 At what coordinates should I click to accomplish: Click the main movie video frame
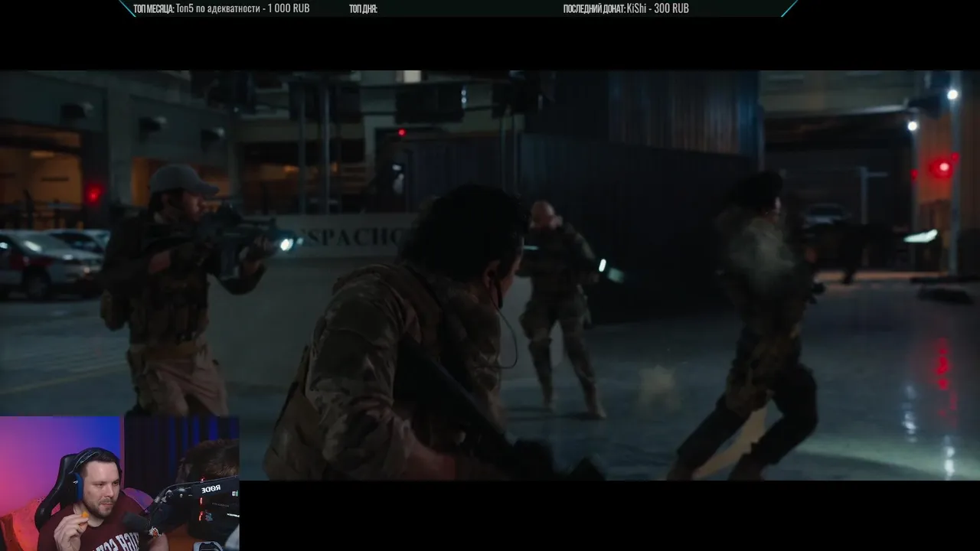pyautogui.click(x=490, y=275)
